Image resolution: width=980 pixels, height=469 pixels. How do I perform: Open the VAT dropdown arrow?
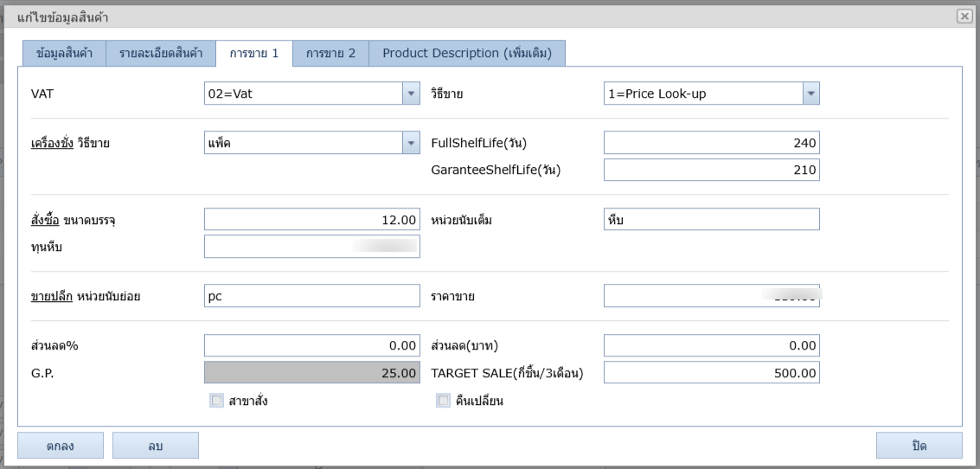coord(411,93)
